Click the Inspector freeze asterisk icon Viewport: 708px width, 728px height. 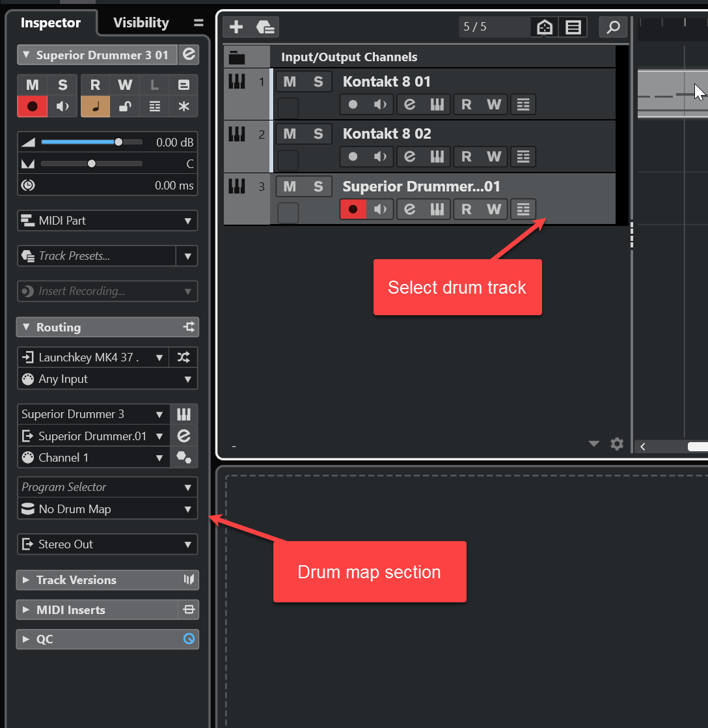click(x=184, y=106)
